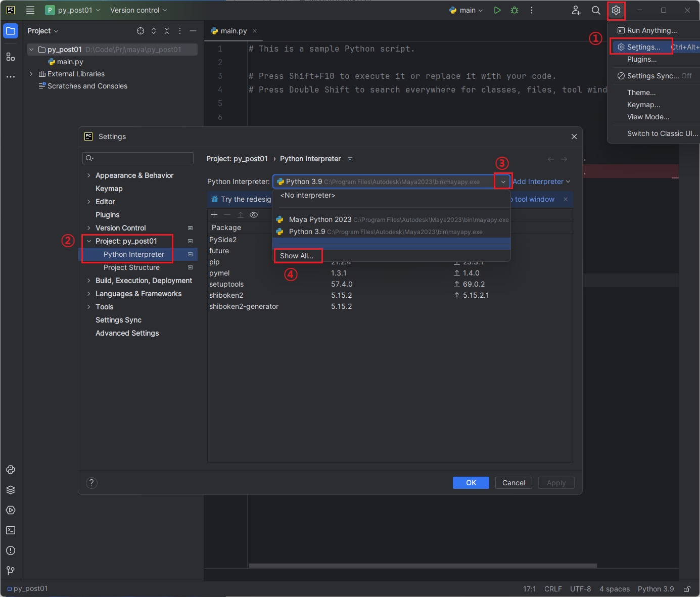Open Terminal tool window
700x597 pixels.
tap(11, 530)
